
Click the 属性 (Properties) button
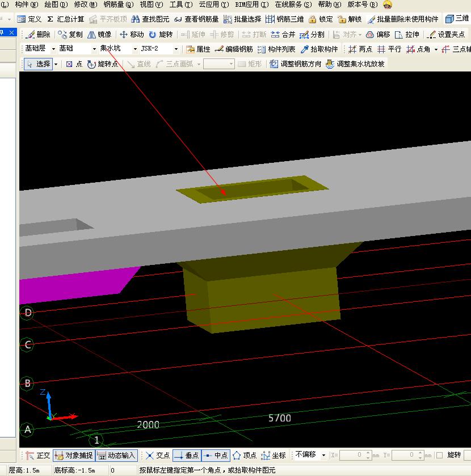click(198, 49)
